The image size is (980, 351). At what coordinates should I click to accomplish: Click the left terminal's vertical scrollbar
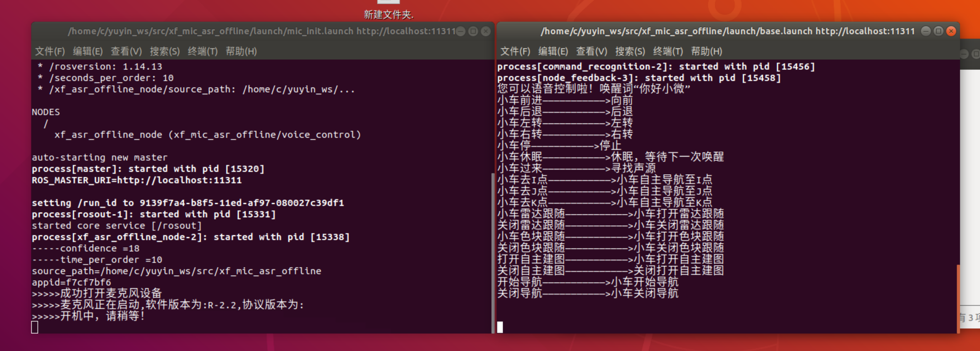[493, 253]
